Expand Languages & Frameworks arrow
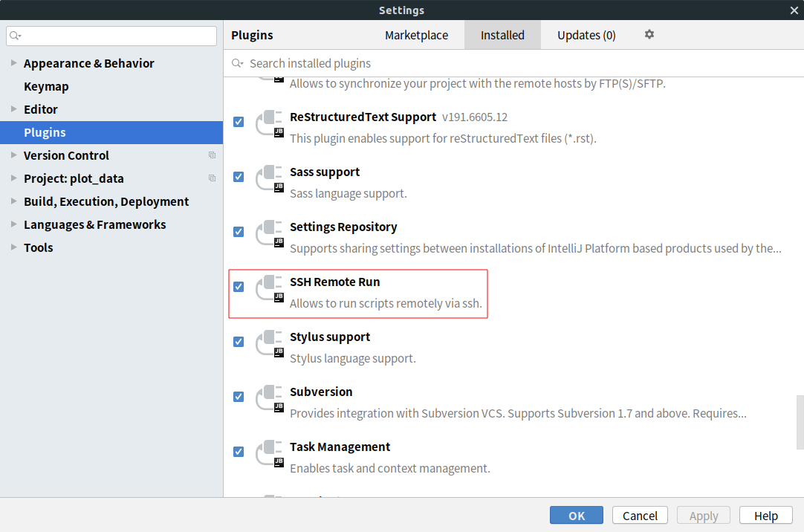Viewport: 804px width, 532px height. tap(14, 224)
